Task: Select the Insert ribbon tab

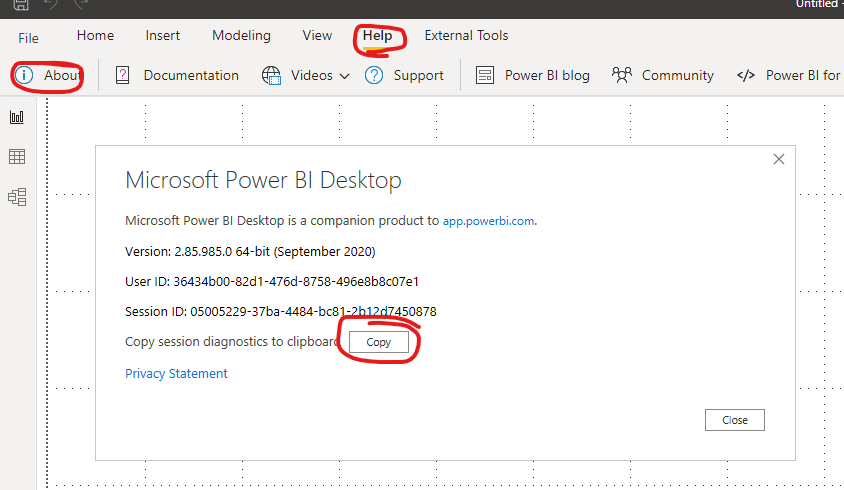Action: (163, 36)
